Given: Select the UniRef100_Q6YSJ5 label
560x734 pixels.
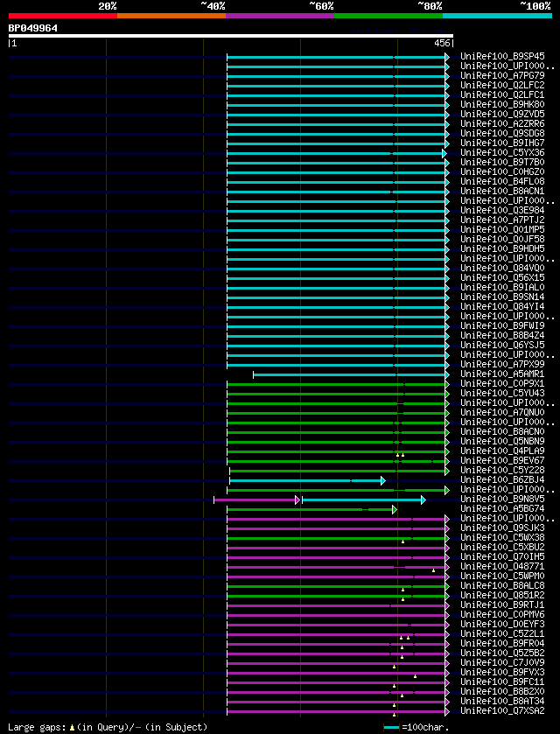Looking at the screenshot, I should 502,345.
